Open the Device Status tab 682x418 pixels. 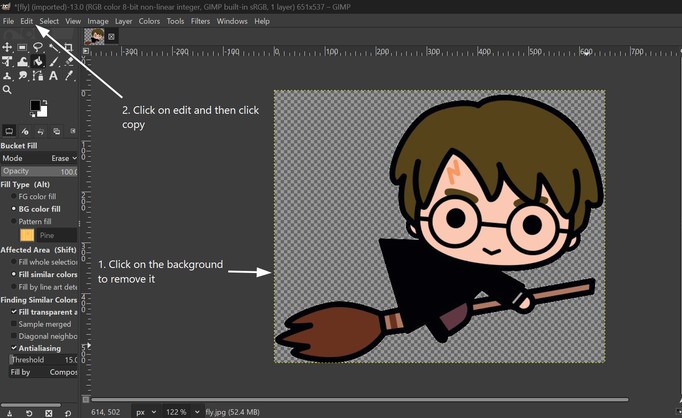[25, 131]
